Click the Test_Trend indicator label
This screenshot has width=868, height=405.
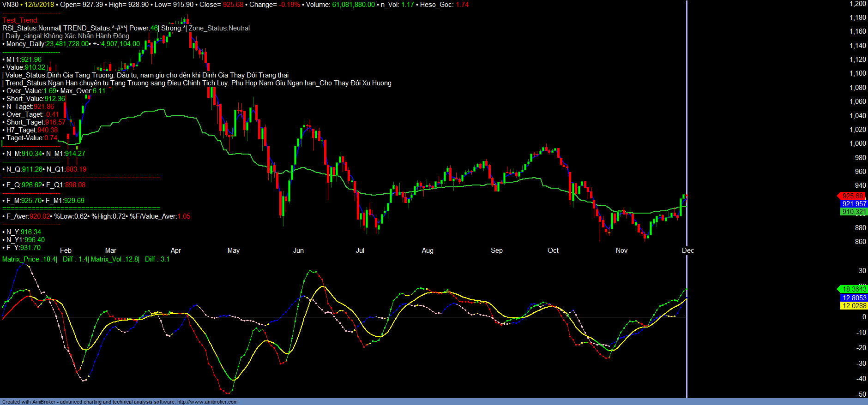[x=20, y=20]
